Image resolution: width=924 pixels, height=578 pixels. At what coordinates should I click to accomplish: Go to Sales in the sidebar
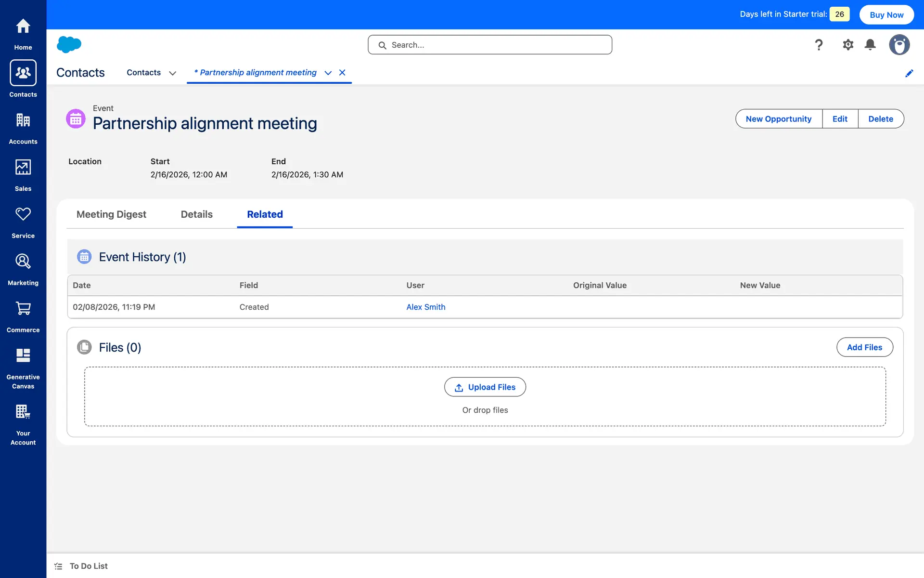23,175
